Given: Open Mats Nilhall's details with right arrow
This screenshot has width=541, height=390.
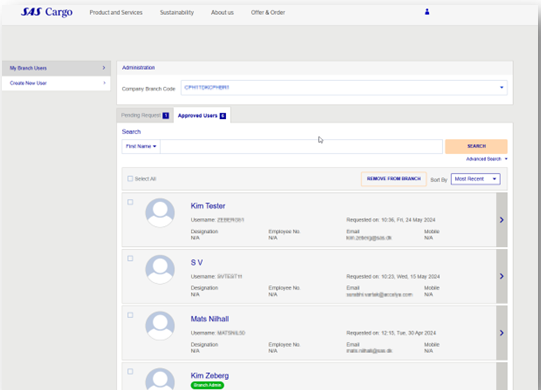Looking at the screenshot, I should click(502, 333).
